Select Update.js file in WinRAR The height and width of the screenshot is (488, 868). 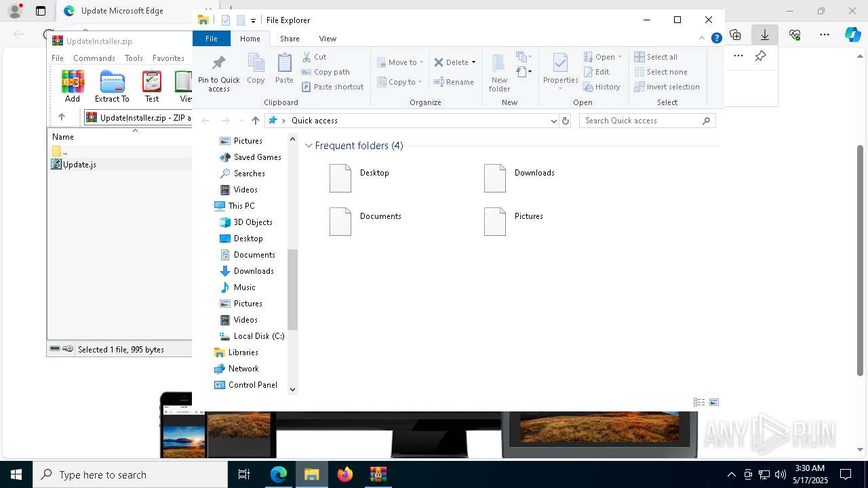click(74, 165)
